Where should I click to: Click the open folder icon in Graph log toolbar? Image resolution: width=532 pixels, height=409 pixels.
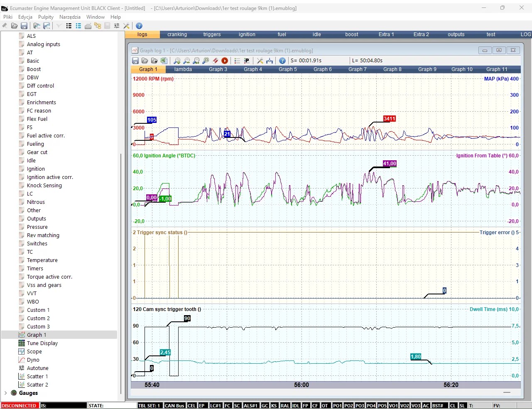[x=145, y=61]
